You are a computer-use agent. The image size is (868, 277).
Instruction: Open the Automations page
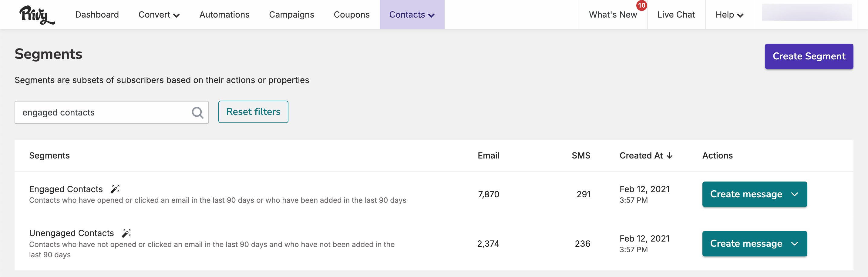[x=224, y=15]
